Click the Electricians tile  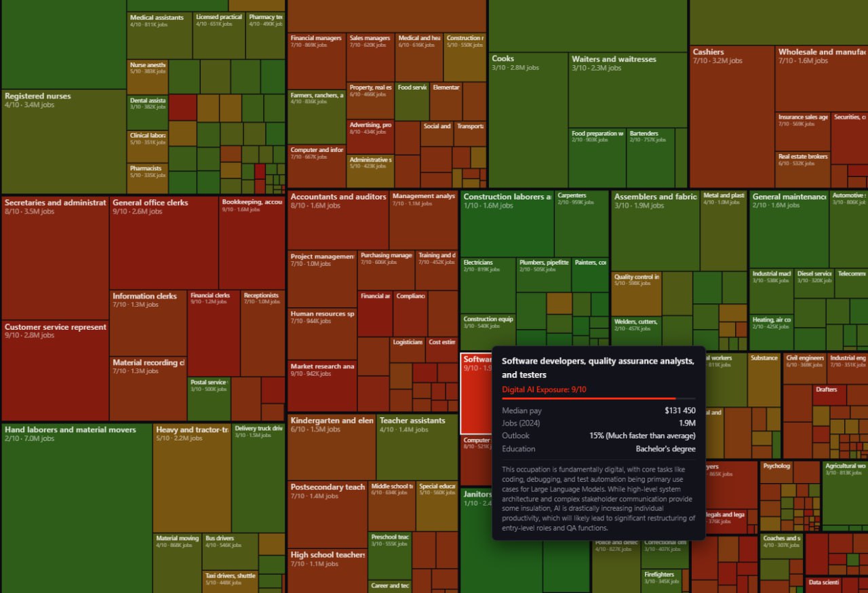(488, 285)
